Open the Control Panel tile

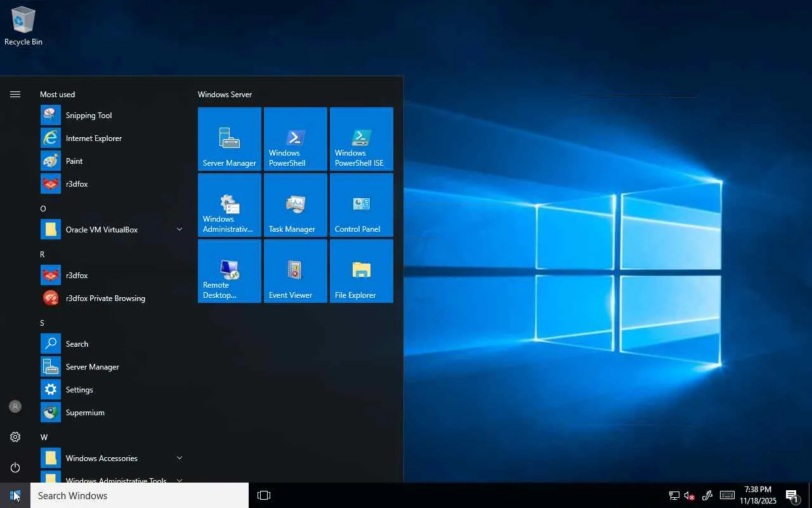point(362,205)
